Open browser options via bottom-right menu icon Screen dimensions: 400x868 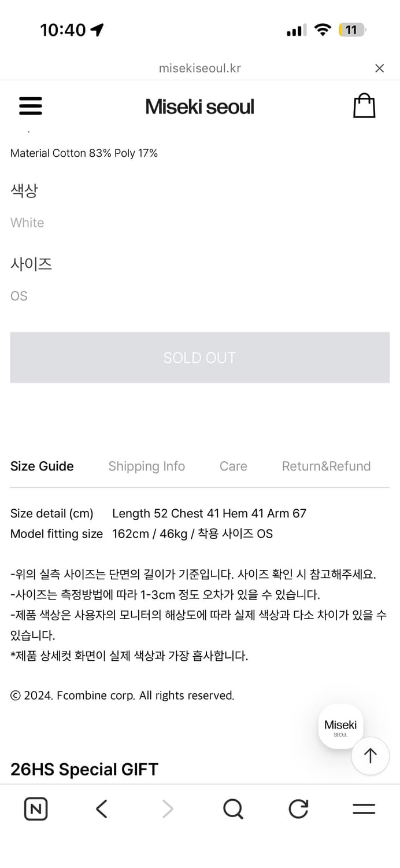point(364,809)
